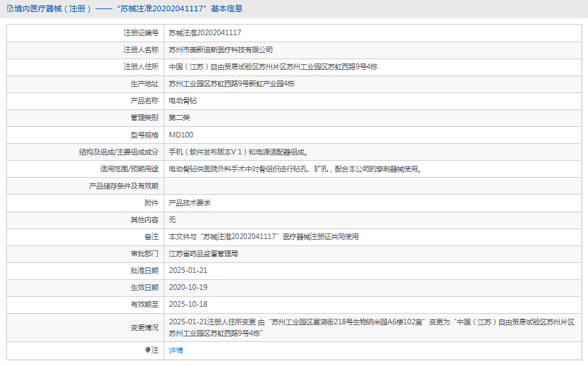Image resolution: width=588 pixels, height=366 pixels.
Task: Select model value MD100
Action: tap(181, 135)
